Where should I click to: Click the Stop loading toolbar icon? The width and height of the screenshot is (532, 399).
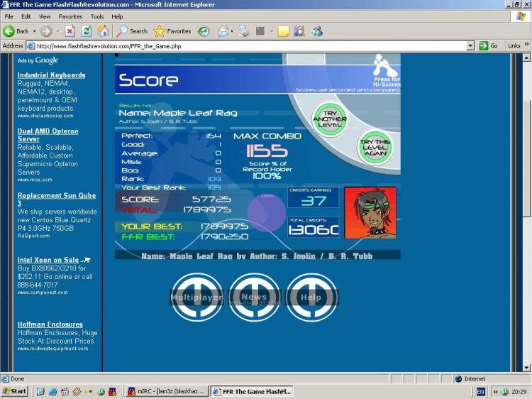[x=70, y=31]
